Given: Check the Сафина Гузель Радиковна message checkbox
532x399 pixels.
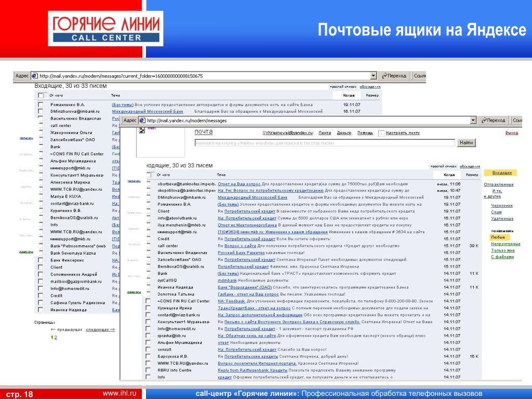Looking at the screenshot, I should click(41, 303).
